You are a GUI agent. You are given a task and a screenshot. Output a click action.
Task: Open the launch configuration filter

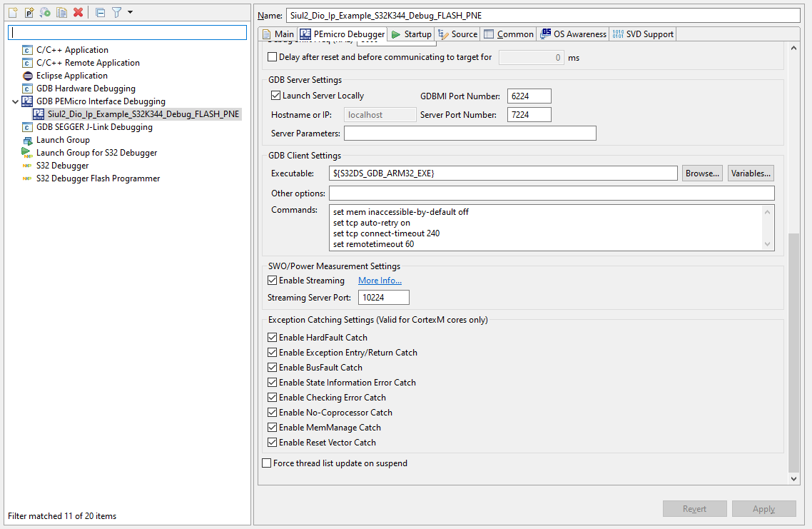(x=116, y=12)
